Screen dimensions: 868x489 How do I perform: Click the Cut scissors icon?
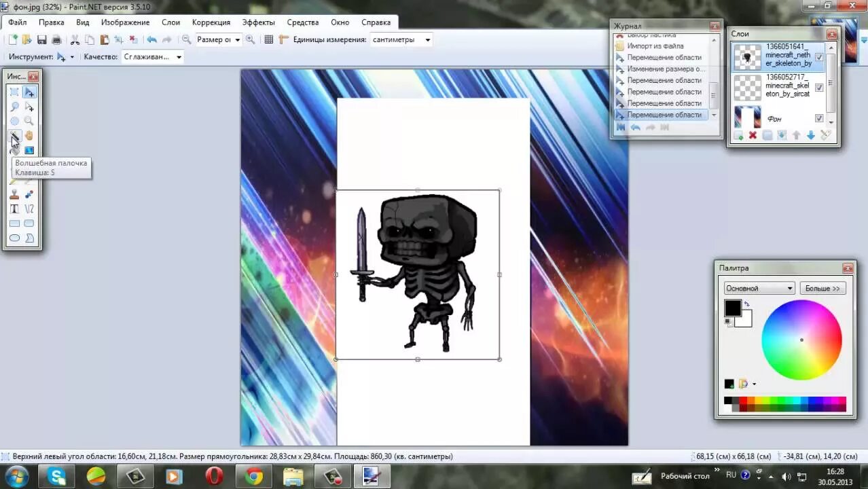(x=75, y=39)
